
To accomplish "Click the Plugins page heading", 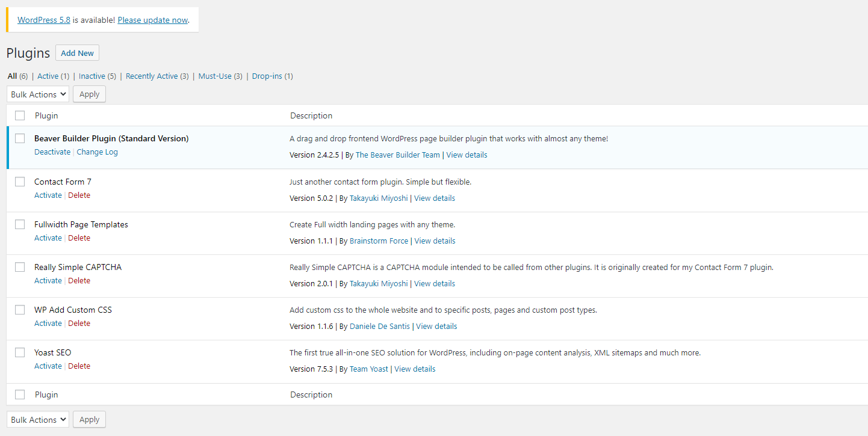I will click(28, 53).
